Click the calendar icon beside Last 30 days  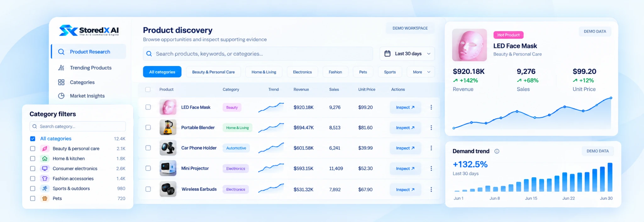pos(388,54)
